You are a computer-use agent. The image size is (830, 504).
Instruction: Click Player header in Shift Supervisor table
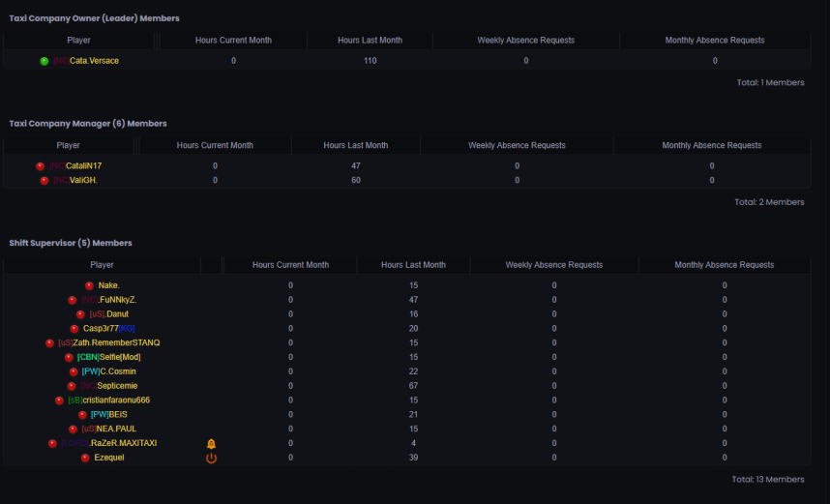click(102, 265)
